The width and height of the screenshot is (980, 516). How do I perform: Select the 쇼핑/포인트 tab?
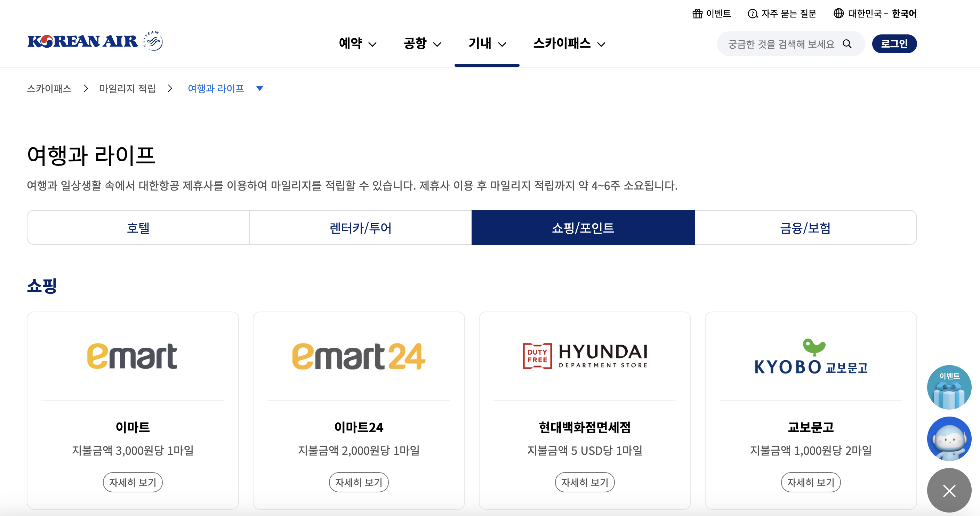[x=583, y=227]
